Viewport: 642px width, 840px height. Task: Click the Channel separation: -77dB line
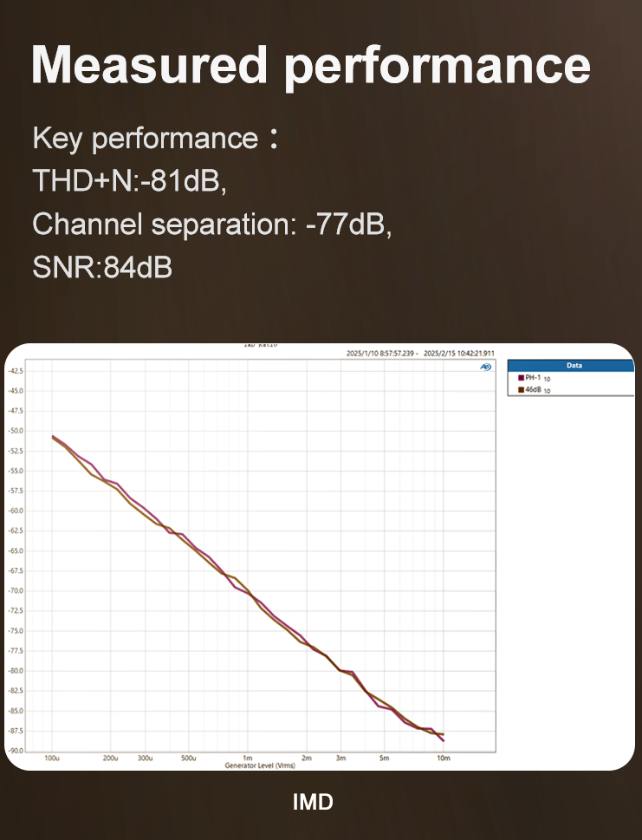tap(212, 225)
